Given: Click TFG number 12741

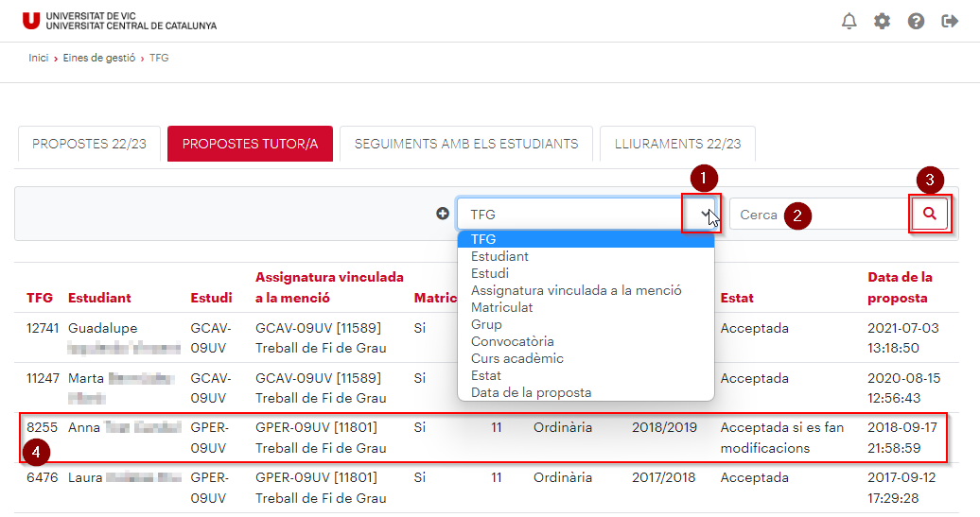Looking at the screenshot, I should pyautogui.click(x=43, y=328).
